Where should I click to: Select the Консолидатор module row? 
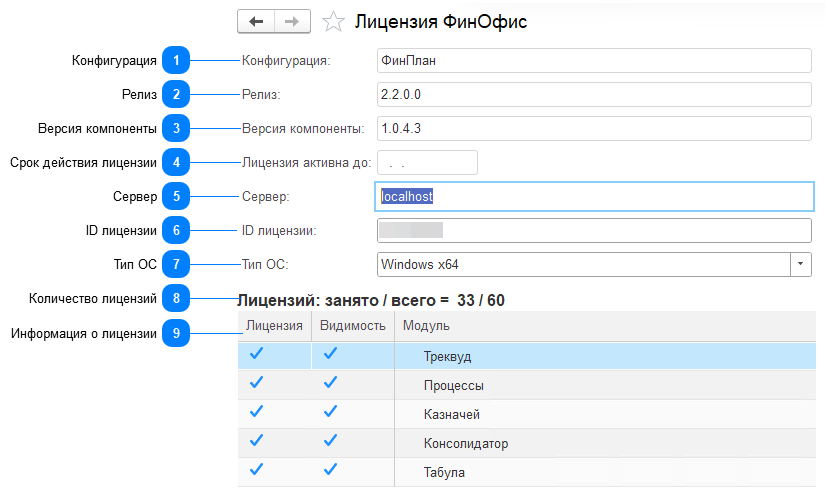tap(527, 443)
